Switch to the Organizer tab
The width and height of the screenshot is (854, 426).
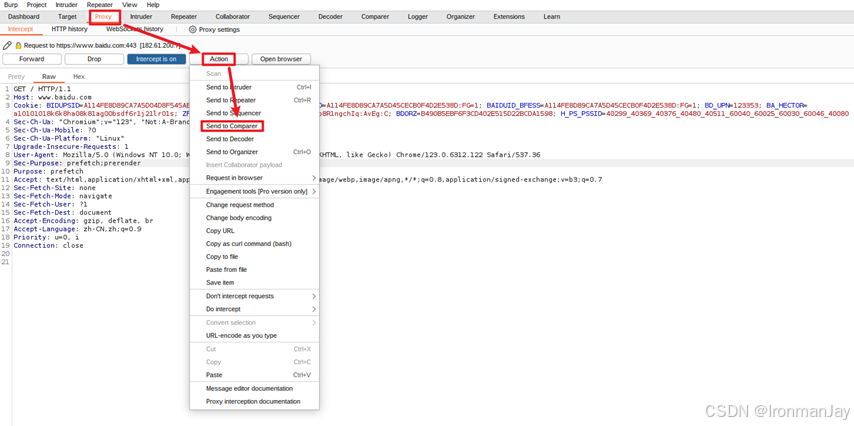click(x=461, y=17)
